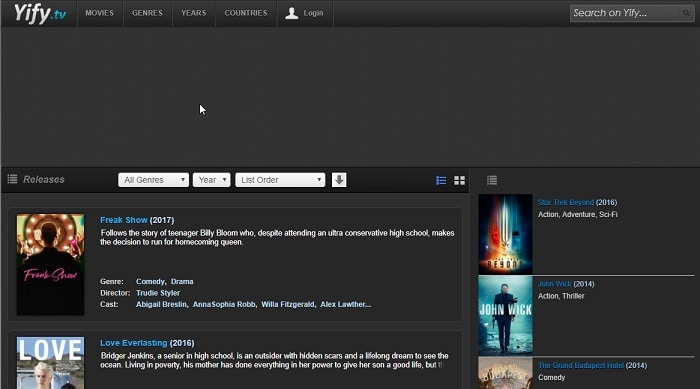700x389 pixels.
Task: Open cast member Willa Fitzgerald link
Action: point(288,304)
